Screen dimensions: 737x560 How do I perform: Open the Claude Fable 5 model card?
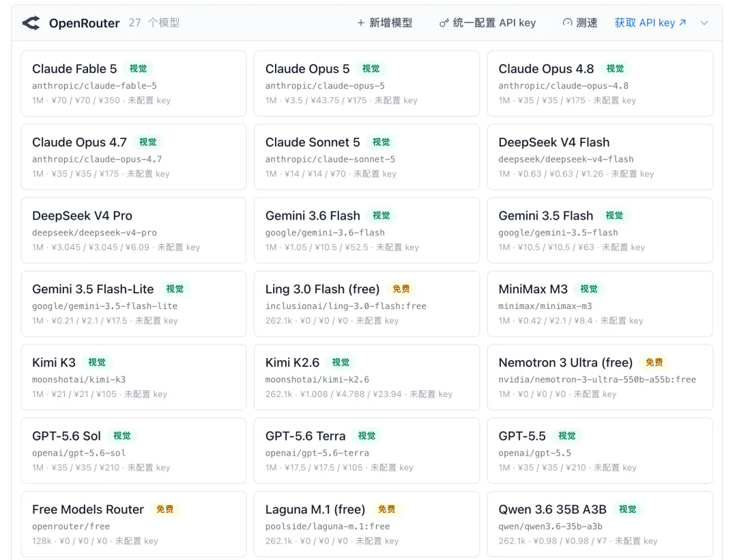pyautogui.click(x=134, y=84)
